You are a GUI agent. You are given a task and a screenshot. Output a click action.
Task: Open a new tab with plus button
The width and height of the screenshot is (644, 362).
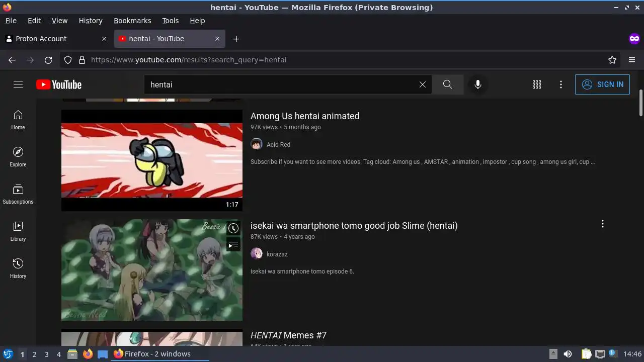tap(236, 39)
